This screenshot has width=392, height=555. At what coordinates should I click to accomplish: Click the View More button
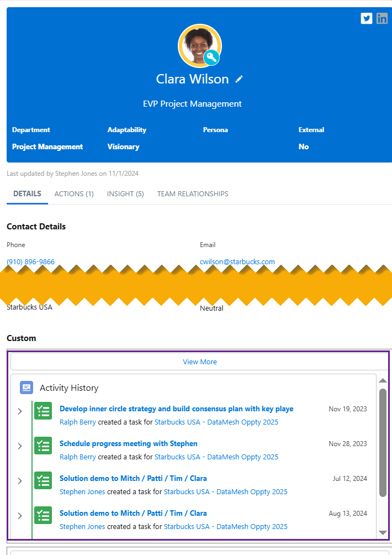pyautogui.click(x=200, y=362)
